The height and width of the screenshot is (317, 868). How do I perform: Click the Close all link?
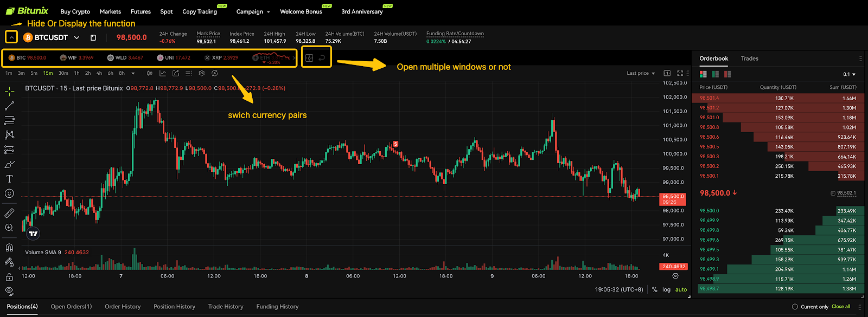(x=841, y=307)
